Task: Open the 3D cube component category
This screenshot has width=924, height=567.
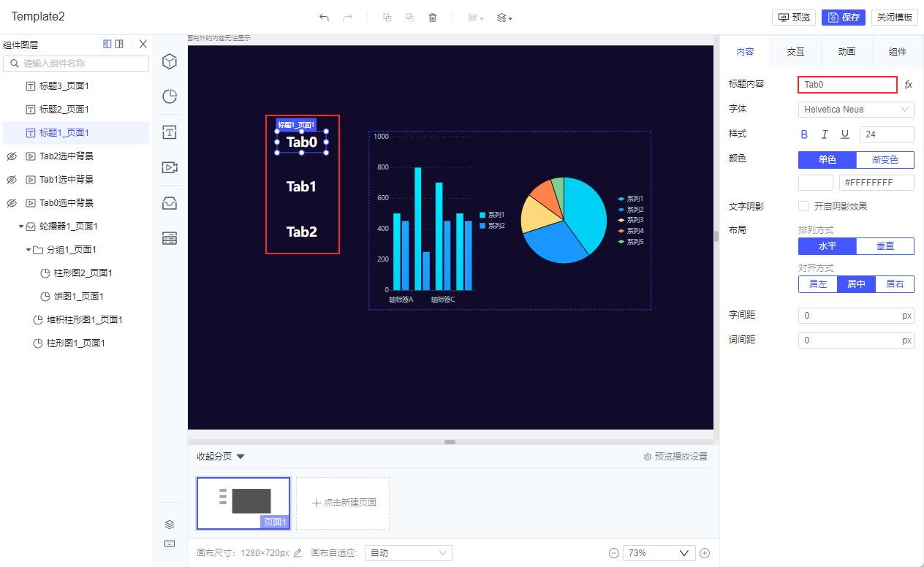Action: click(170, 62)
